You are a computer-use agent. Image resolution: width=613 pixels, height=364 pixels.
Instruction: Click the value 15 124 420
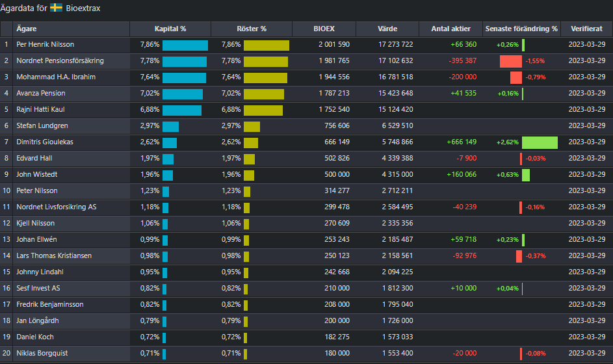click(x=396, y=109)
